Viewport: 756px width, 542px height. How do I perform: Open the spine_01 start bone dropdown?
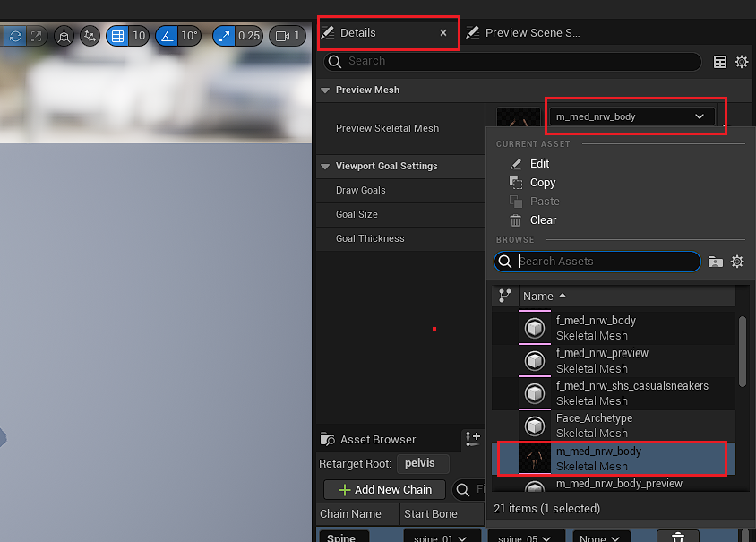pyautogui.click(x=442, y=537)
